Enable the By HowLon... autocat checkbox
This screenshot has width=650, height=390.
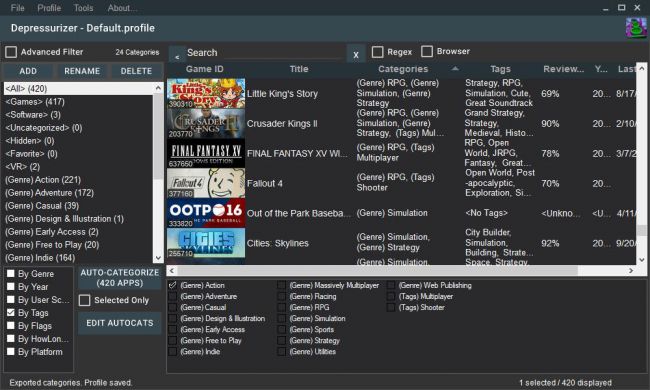(x=11, y=339)
